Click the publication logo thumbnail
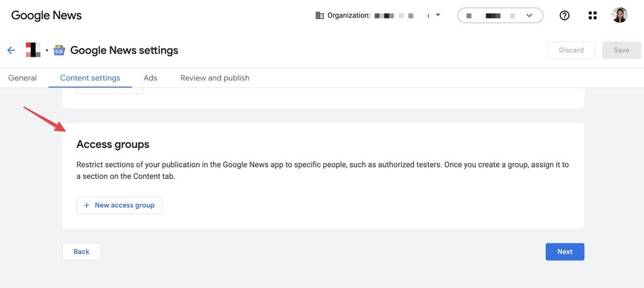Image resolution: width=644 pixels, height=288 pixels. 33,50
